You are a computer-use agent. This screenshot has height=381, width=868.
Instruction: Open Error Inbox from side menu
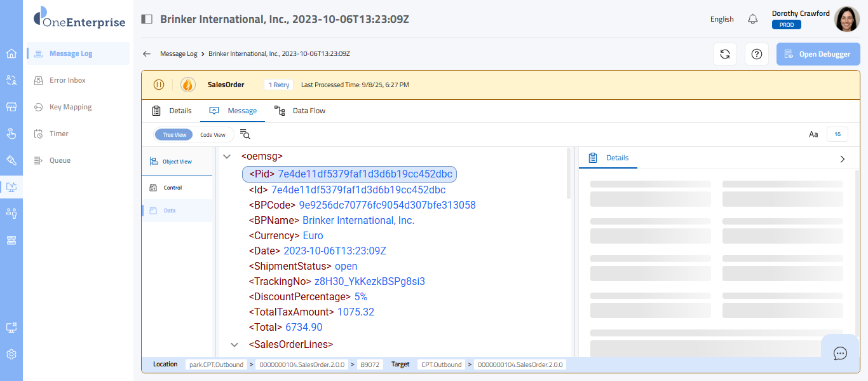[x=67, y=80]
